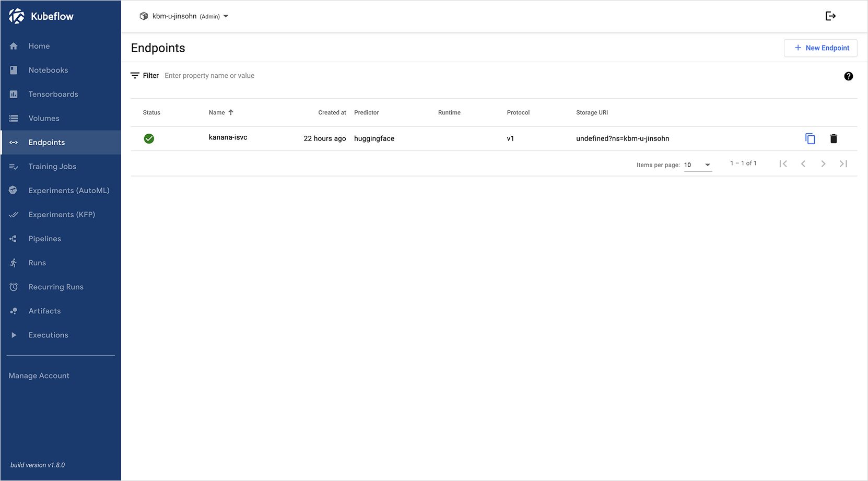Open the kbm-u-jinsohn namespace dropdown
Screen dimensions: 868x481
coord(184,16)
